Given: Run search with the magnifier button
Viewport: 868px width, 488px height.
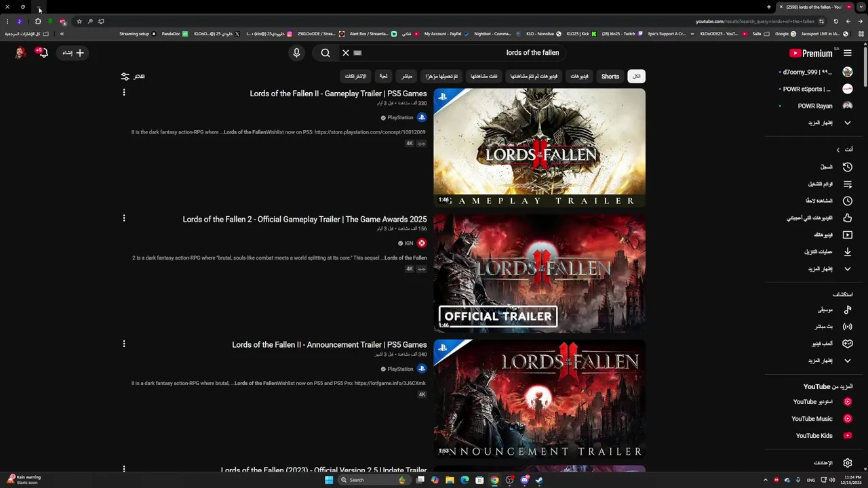Looking at the screenshot, I should (325, 53).
